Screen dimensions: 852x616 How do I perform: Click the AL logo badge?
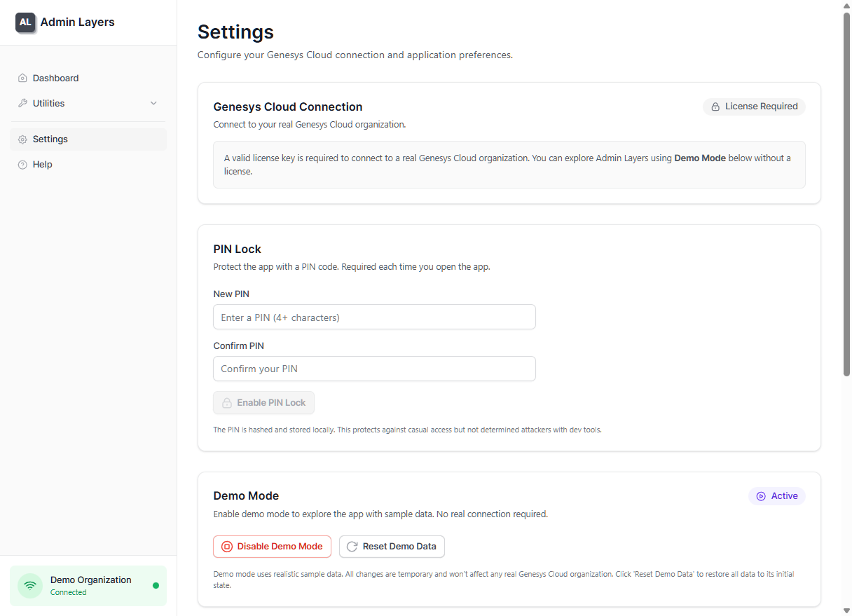point(25,22)
